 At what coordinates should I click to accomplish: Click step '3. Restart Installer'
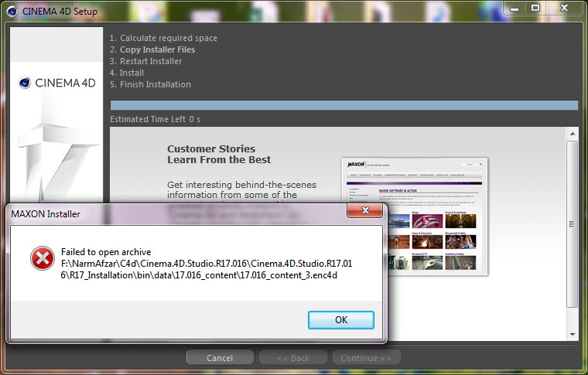click(146, 61)
